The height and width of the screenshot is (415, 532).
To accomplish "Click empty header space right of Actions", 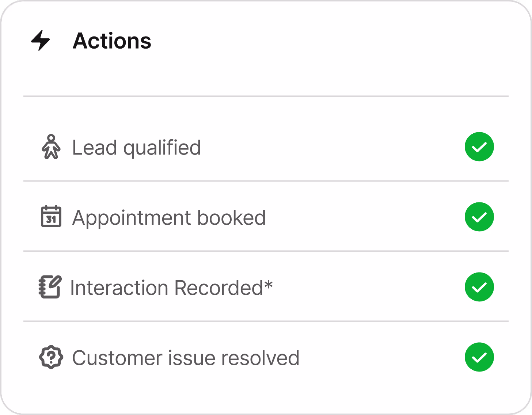I will 329,41.
